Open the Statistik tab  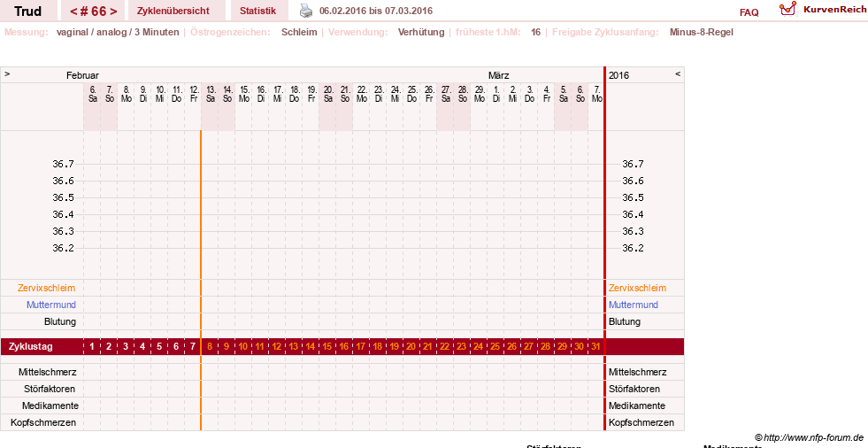(x=258, y=11)
